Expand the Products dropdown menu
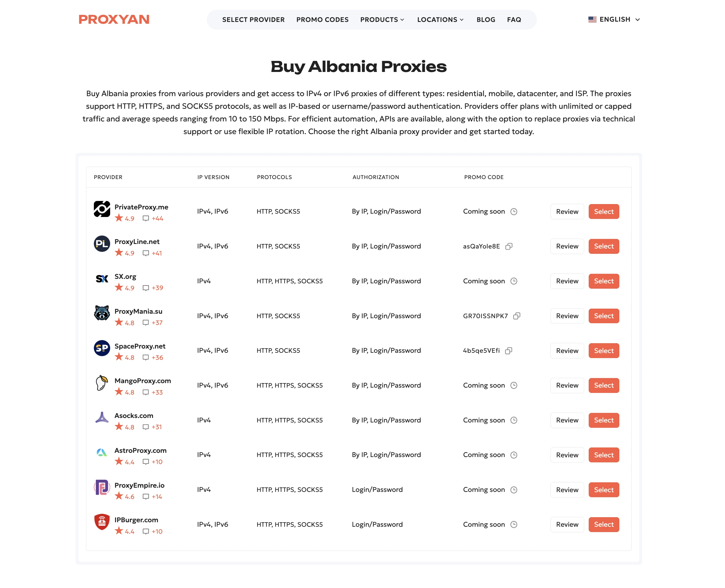 pos(382,20)
